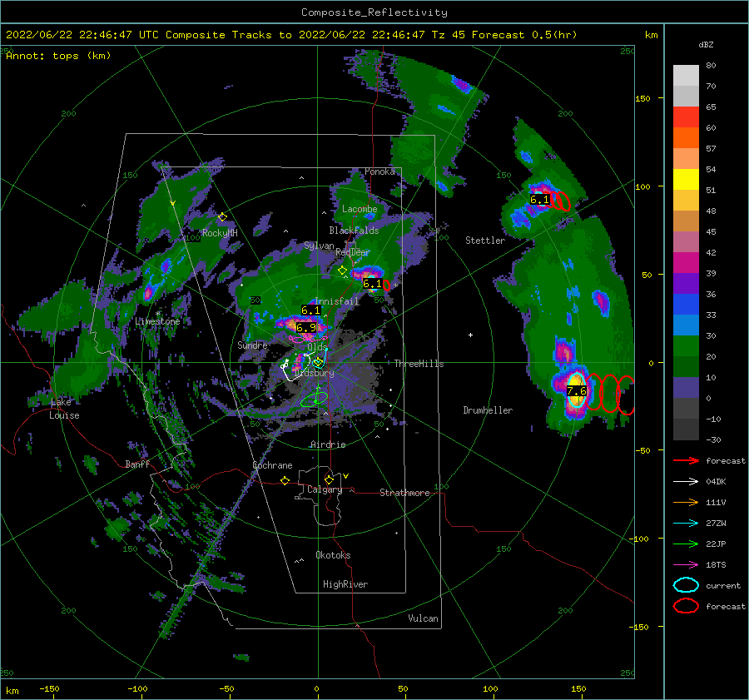Click the HighRiver town label
The image size is (749, 700).
tap(345, 584)
